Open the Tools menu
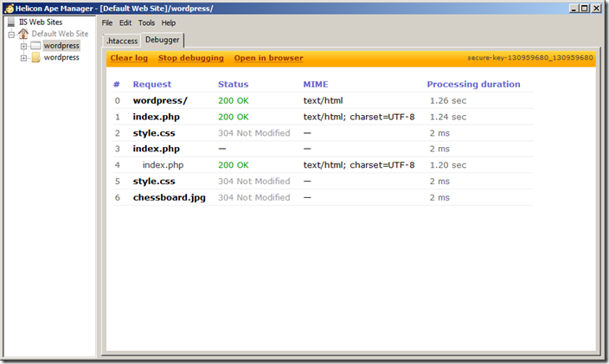 click(x=146, y=22)
